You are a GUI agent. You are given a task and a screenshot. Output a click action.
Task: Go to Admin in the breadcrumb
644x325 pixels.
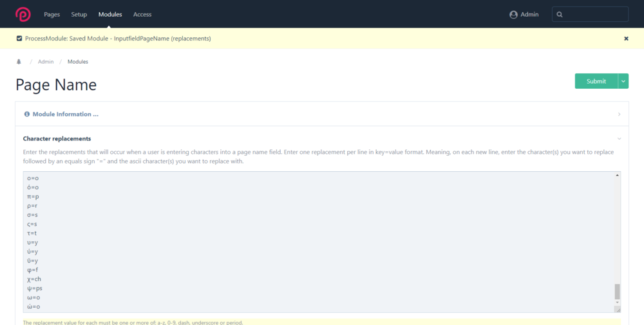click(x=46, y=62)
